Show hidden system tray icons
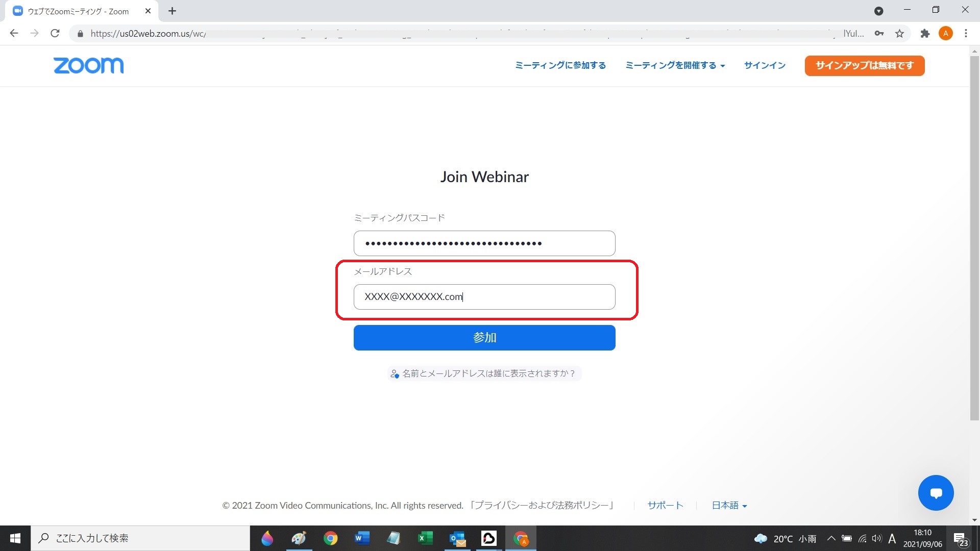 (831, 538)
